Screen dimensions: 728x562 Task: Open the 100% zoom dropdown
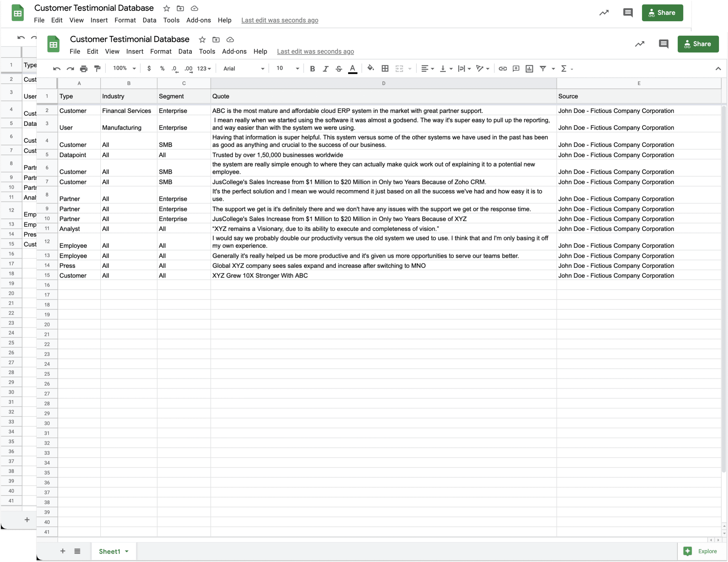[x=124, y=68]
